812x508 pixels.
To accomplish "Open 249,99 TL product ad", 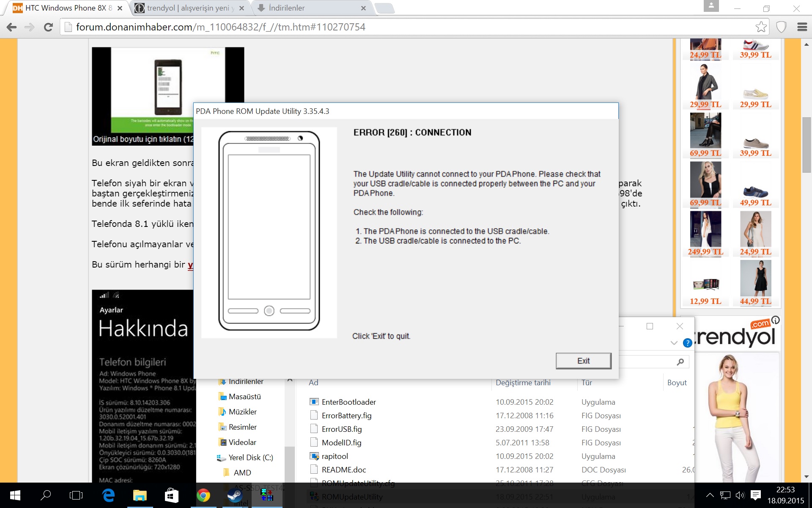I will [705, 234].
